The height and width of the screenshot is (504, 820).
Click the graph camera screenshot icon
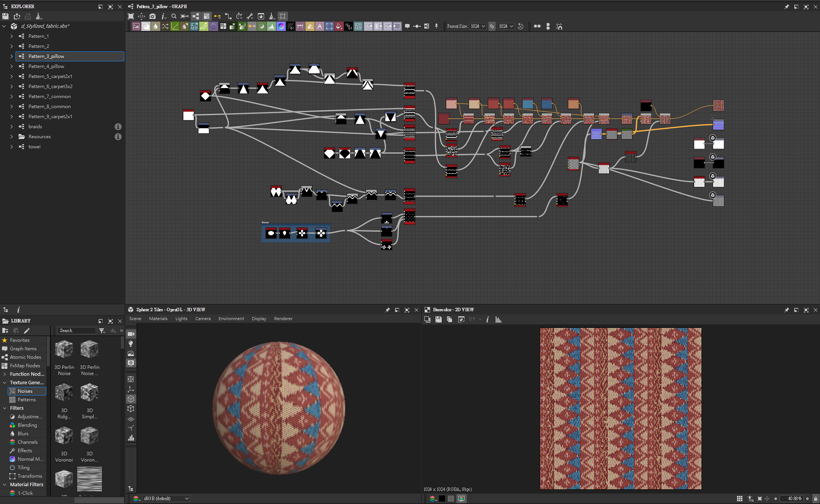coord(152,16)
